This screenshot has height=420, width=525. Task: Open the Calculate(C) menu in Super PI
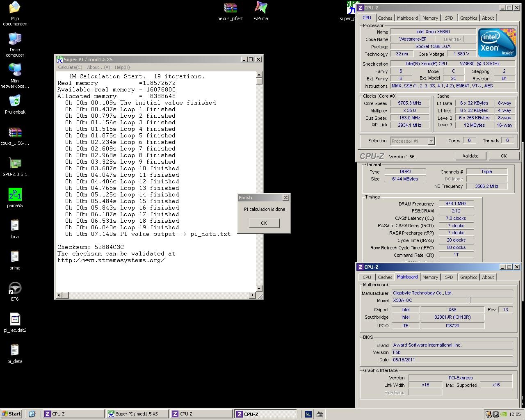[70, 67]
